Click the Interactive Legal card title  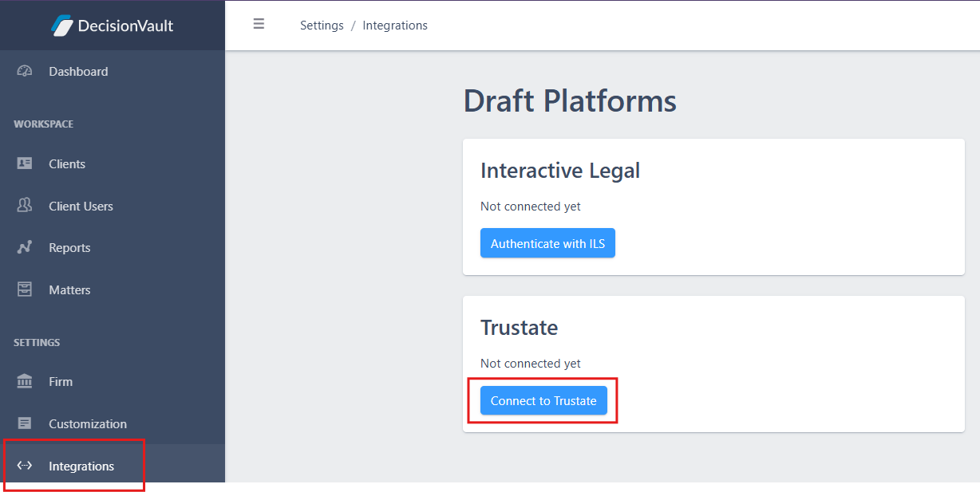point(560,170)
